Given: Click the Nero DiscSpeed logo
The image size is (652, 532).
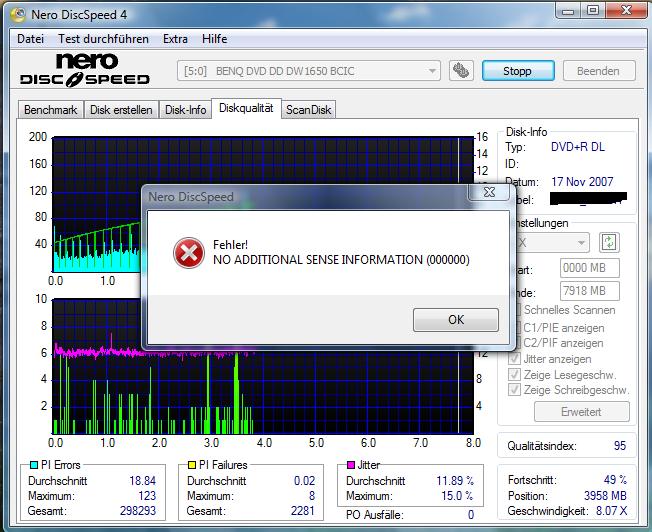Looking at the screenshot, I should pos(85,71).
